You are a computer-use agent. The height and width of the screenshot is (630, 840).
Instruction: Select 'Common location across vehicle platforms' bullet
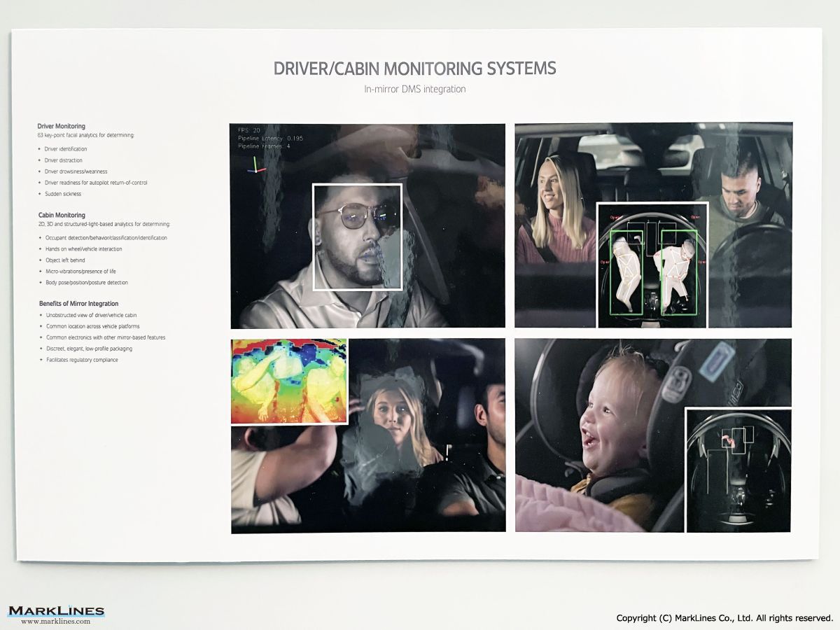click(92, 326)
